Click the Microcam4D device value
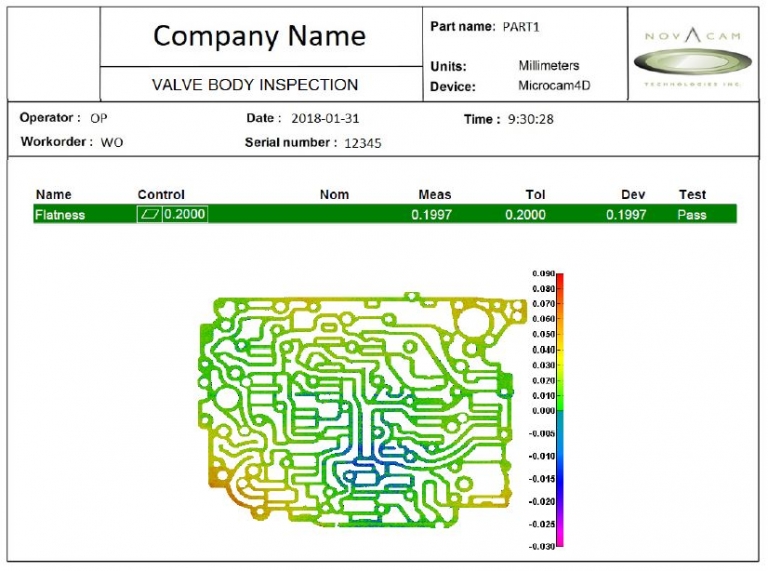This screenshot has height=571, width=768. [x=554, y=86]
